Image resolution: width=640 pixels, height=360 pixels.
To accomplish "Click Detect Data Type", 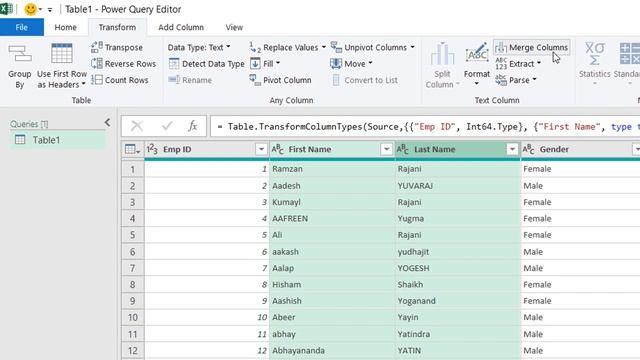I will pos(207,64).
